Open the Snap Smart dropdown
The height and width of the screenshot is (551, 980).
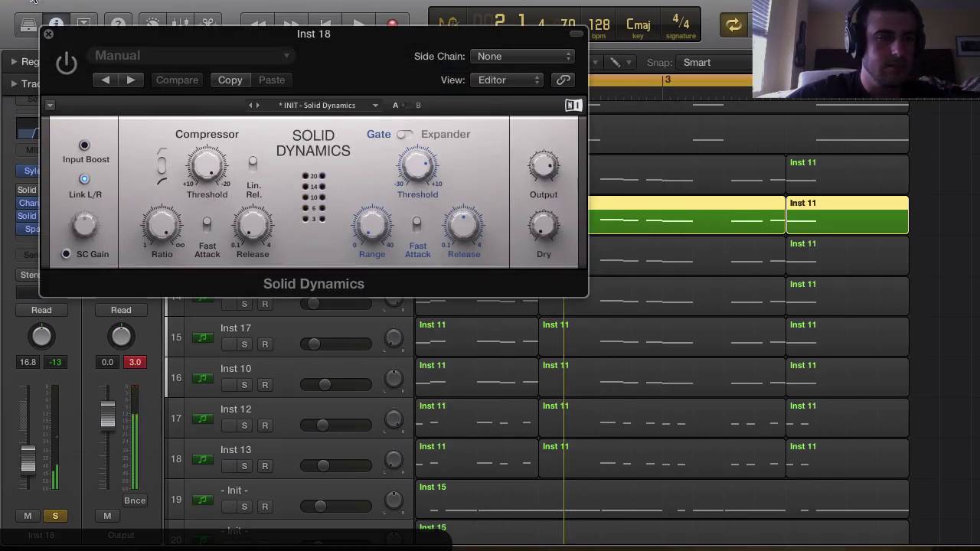pyautogui.click(x=716, y=62)
